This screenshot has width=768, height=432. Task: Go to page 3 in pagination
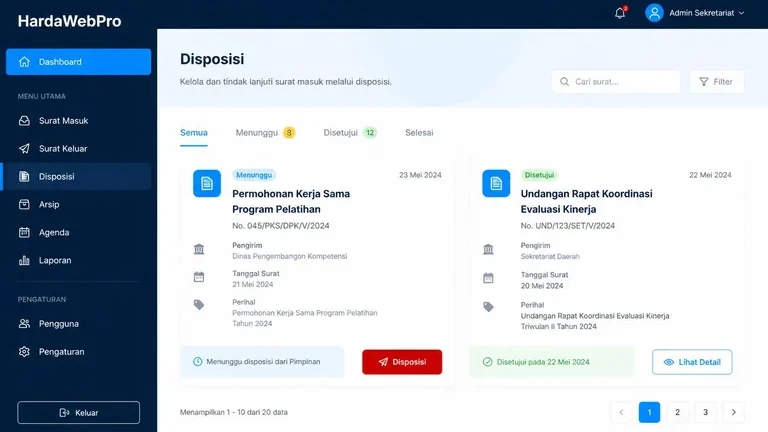(x=706, y=412)
